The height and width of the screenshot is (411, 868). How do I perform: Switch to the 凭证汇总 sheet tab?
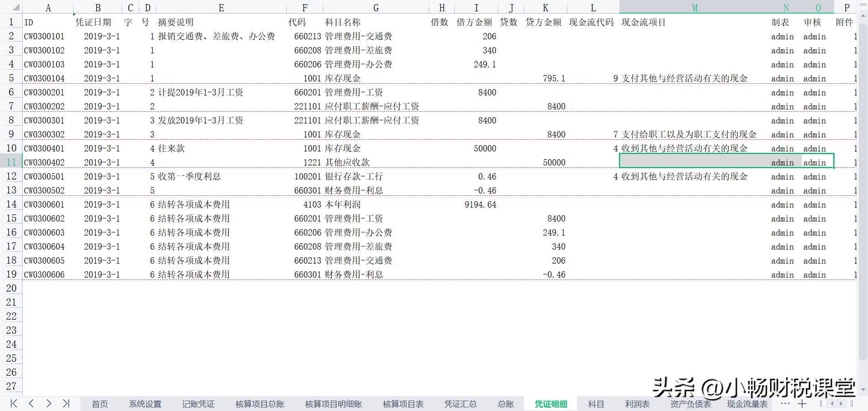(x=461, y=404)
